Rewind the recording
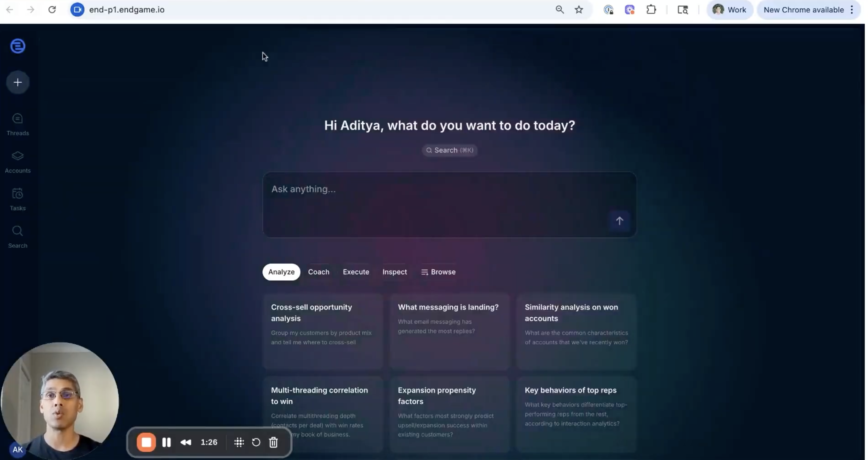Image resolution: width=868 pixels, height=460 pixels. (x=186, y=442)
